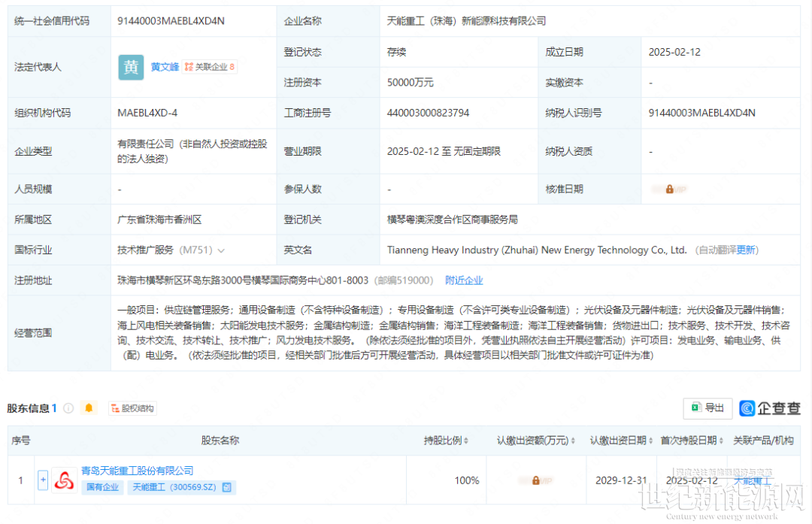The height and width of the screenshot is (524, 812).
Task: Select 有限责任公司 enterprise type text
Action: pos(192,151)
